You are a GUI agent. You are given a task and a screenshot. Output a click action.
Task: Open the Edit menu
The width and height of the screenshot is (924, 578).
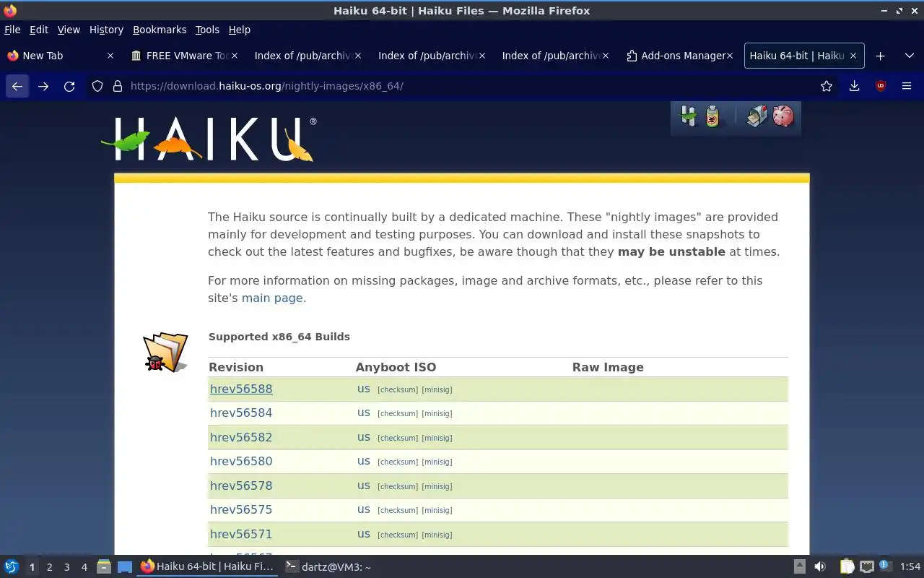(x=38, y=30)
